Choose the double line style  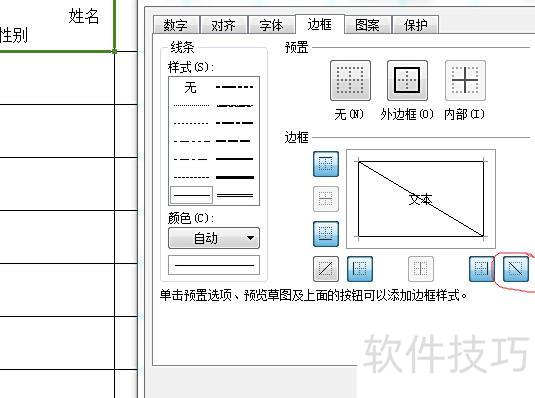pyautogui.click(x=235, y=195)
